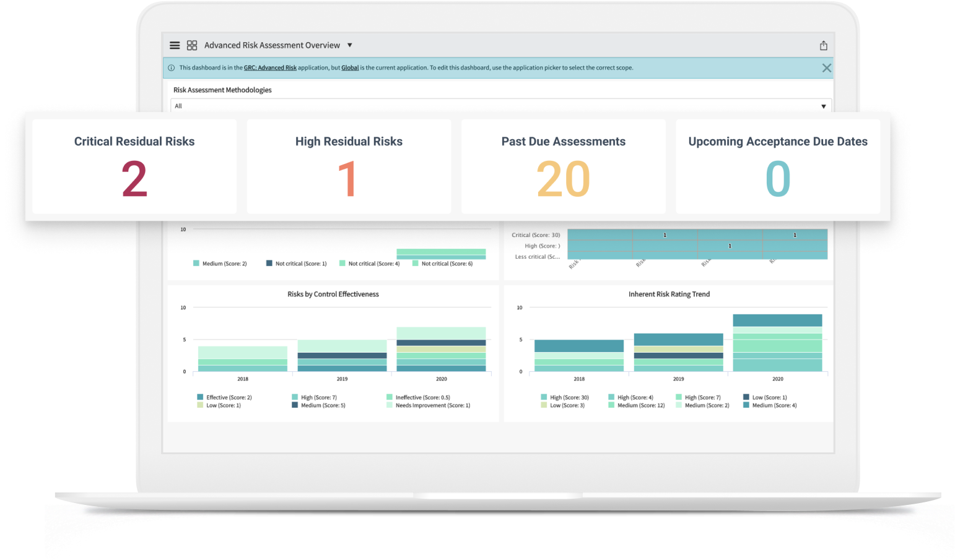Screen dimensions: 955x560
Task: Select the Past Due Assessments count
Action: (x=563, y=179)
